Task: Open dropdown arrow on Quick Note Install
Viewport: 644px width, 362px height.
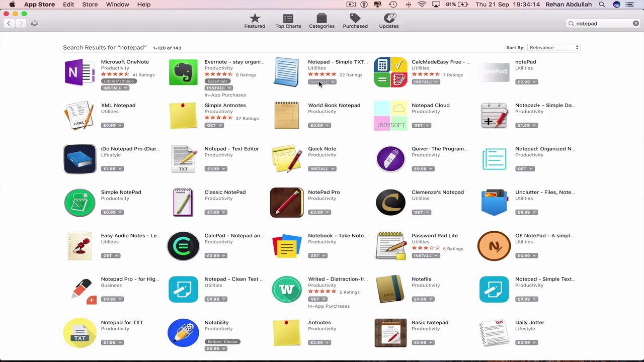Action: pos(333,169)
